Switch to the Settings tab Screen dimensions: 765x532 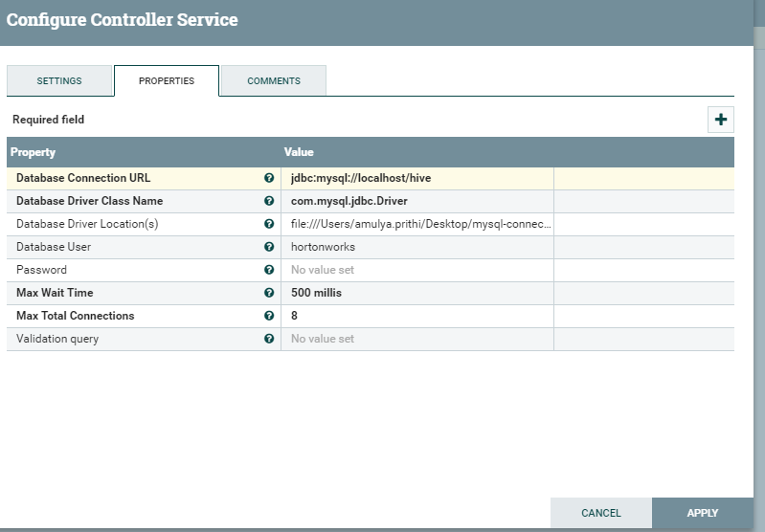coord(59,81)
